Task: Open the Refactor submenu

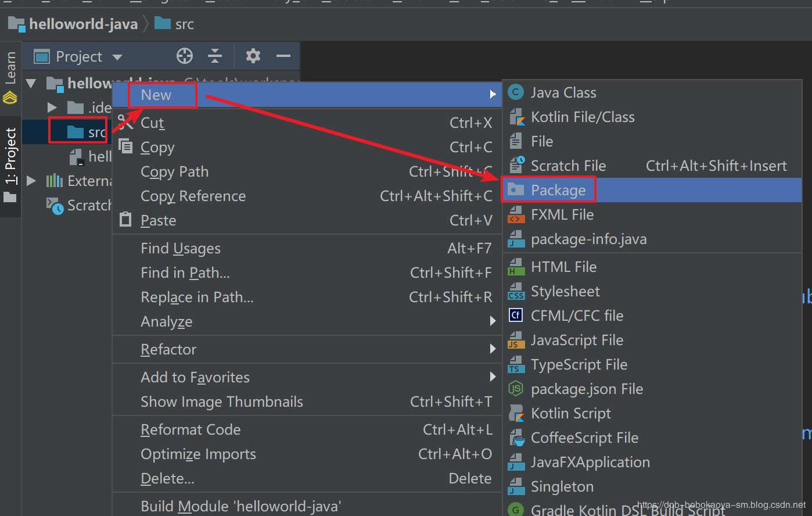Action: tap(307, 349)
